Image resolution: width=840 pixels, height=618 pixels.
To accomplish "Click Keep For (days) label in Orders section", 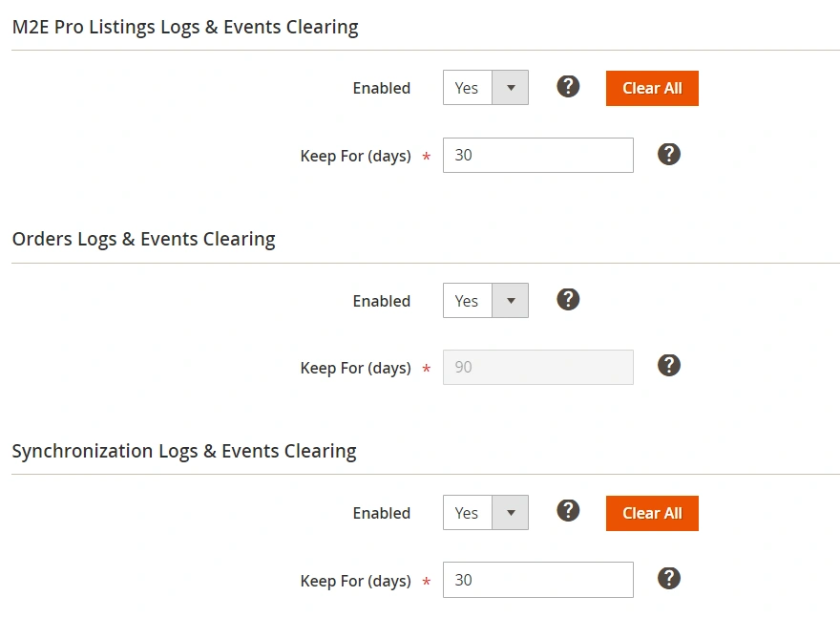I will coord(355,368).
